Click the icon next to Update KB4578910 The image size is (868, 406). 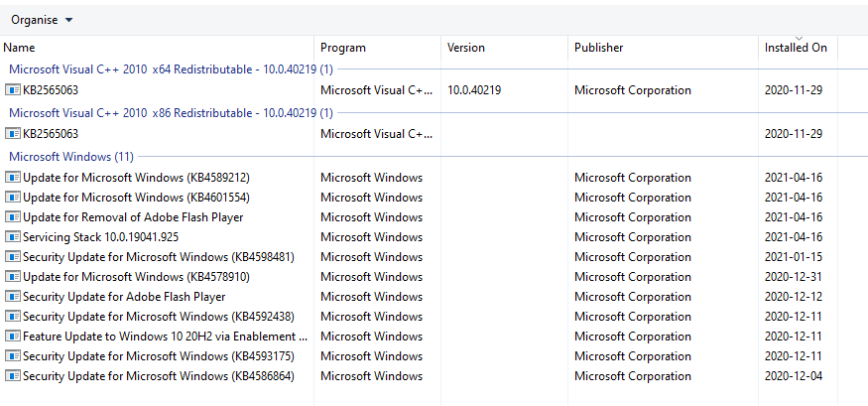click(13, 276)
